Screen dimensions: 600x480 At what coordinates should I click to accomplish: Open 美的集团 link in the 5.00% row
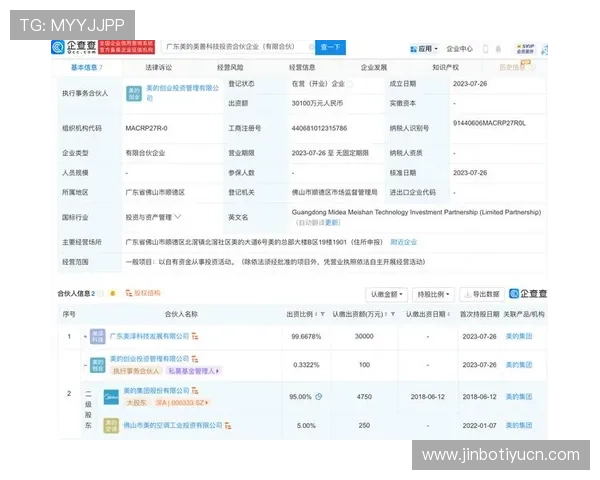tap(519, 425)
